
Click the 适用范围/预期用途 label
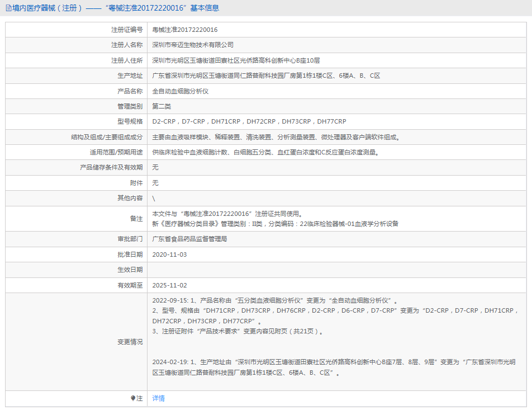pyautogui.click(x=116, y=153)
